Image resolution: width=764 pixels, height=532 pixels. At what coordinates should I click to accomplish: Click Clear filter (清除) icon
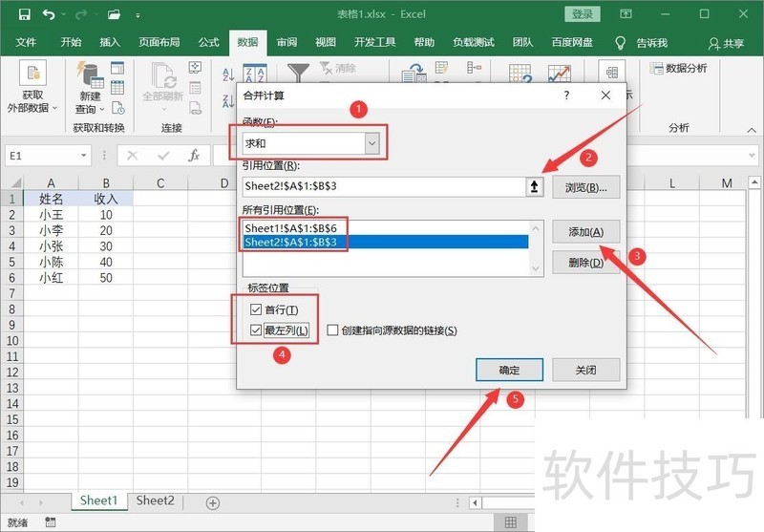click(x=338, y=68)
